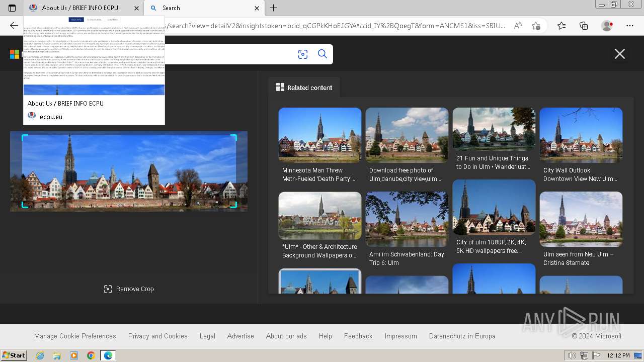Launch Internet Explorer from taskbar
The width and height of the screenshot is (644, 362).
click(x=40, y=355)
